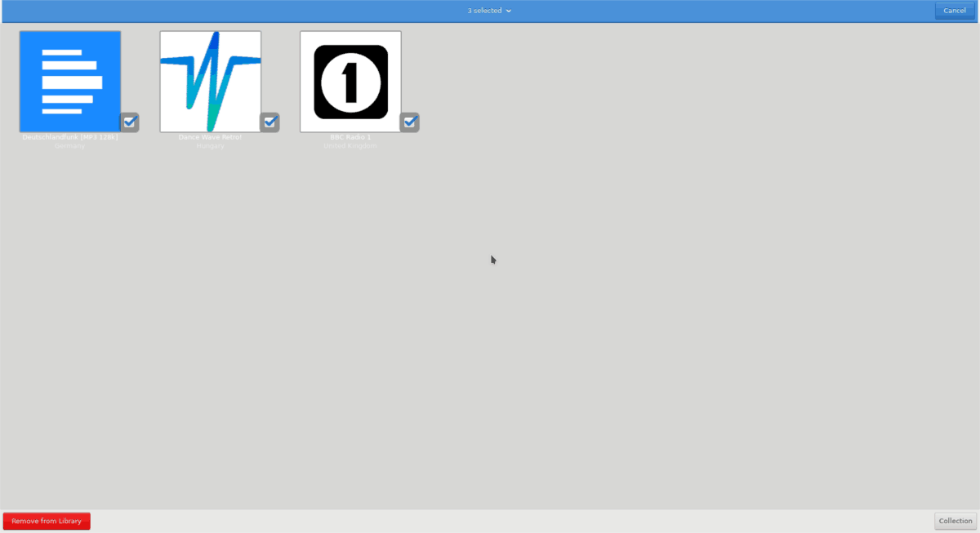
Task: Click the 'Germany' country label
Action: (70, 146)
